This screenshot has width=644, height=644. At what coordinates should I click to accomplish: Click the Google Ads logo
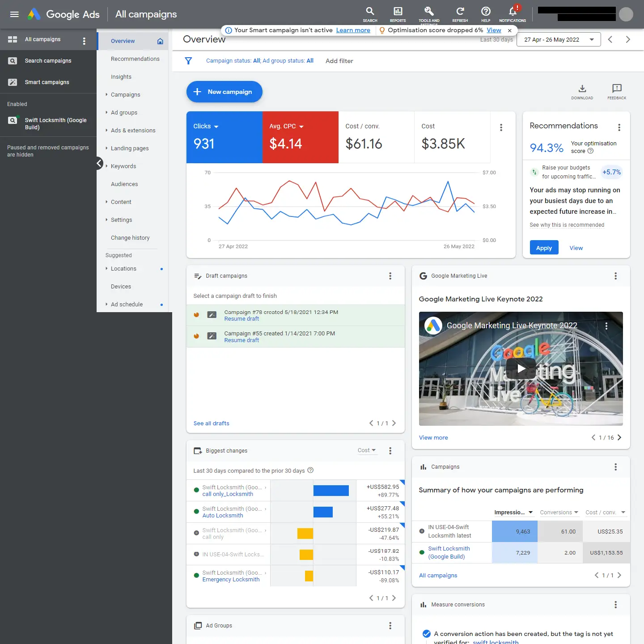[64, 14]
